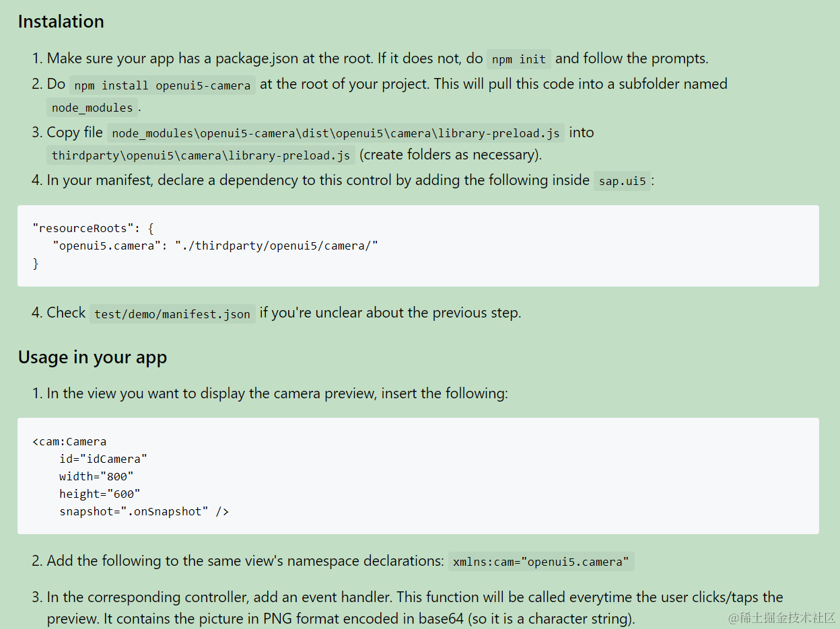Click the watermark text in bottom corner
This screenshot has width=840, height=629.
tap(781, 617)
